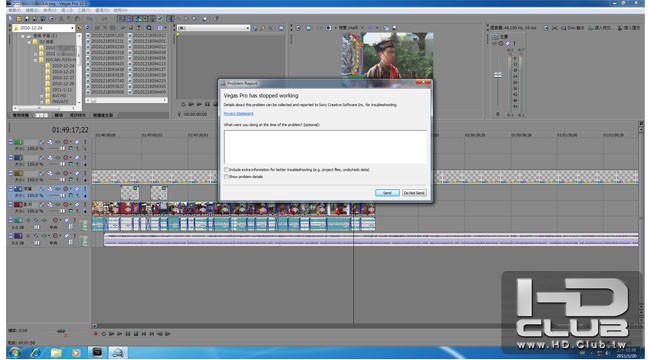
Task: Click the level slider on video track 1
Action: tap(63, 148)
